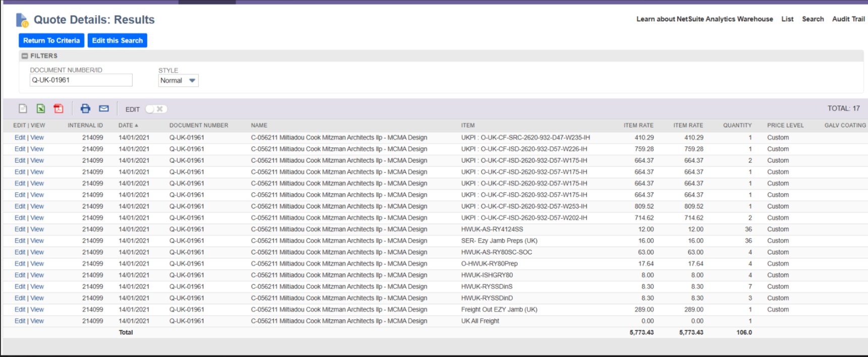This screenshot has height=357, width=868.
Task: Export results as PDF icon
Action: click(59, 108)
